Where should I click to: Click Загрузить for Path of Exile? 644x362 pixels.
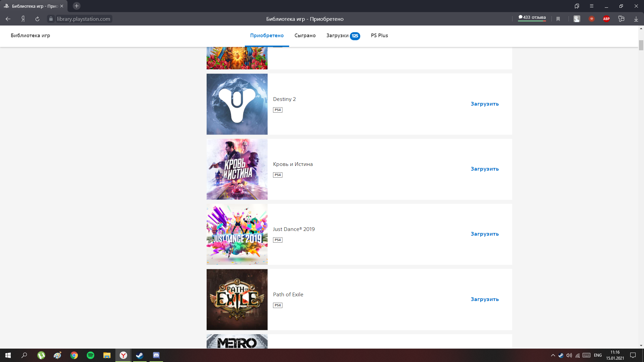click(485, 299)
